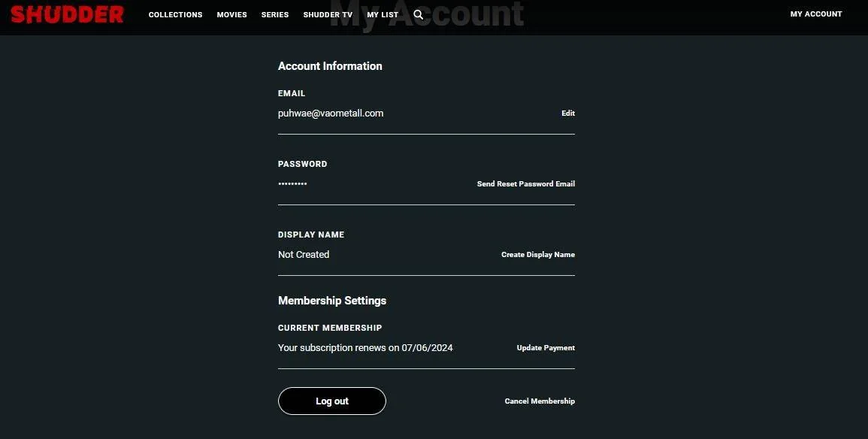Viewport: 868px width, 439px height.
Task: Click the DISPLAY NAME label
Action: tap(311, 235)
